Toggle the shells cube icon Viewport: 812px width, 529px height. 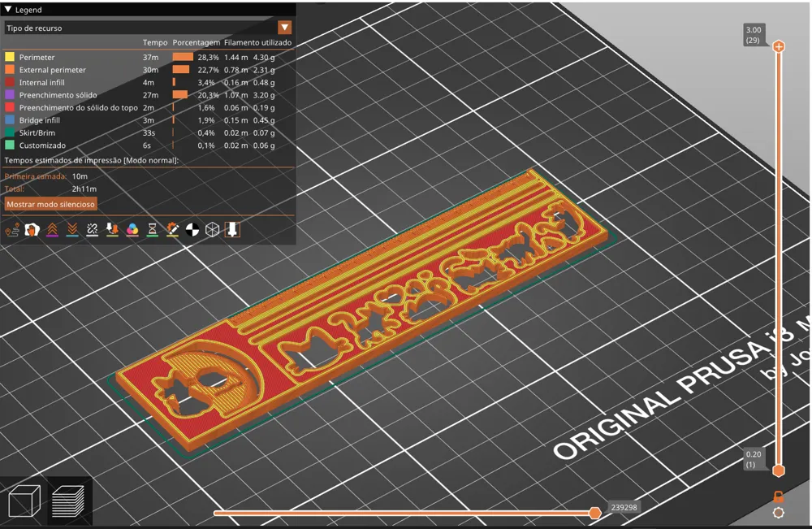point(212,230)
